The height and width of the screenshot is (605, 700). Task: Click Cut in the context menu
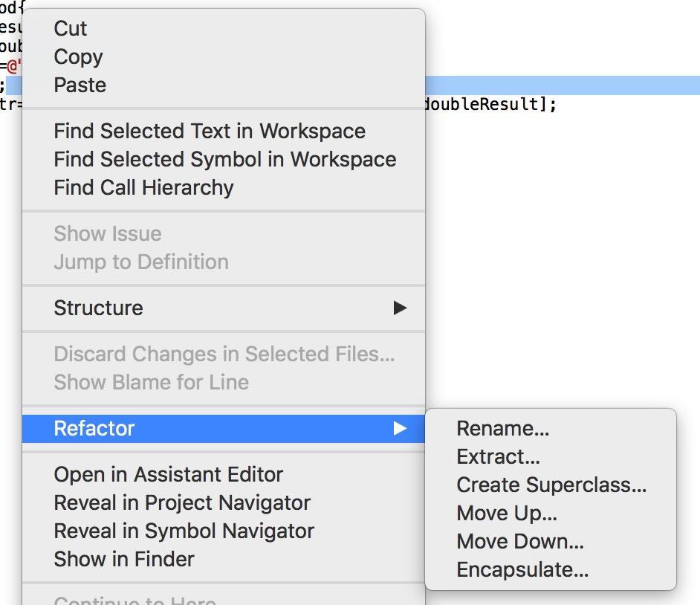tap(71, 29)
